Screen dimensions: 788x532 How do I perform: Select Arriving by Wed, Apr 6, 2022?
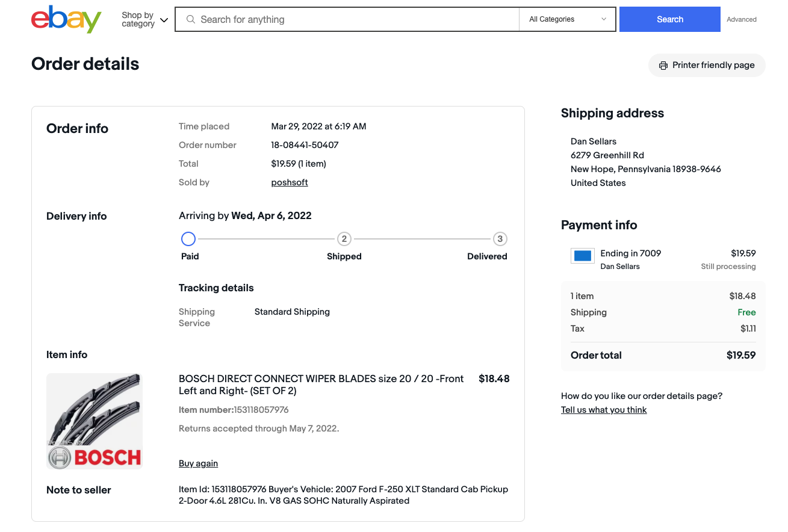coord(245,215)
